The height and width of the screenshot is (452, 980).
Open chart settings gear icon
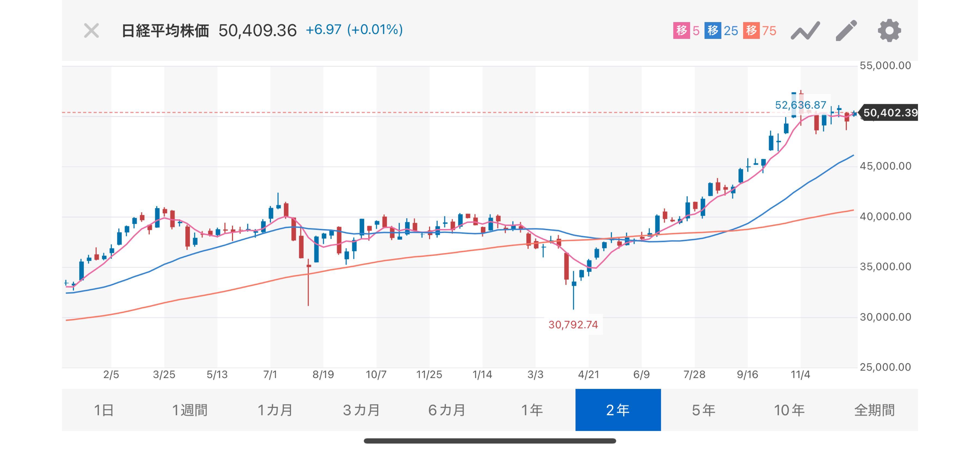pos(889,31)
